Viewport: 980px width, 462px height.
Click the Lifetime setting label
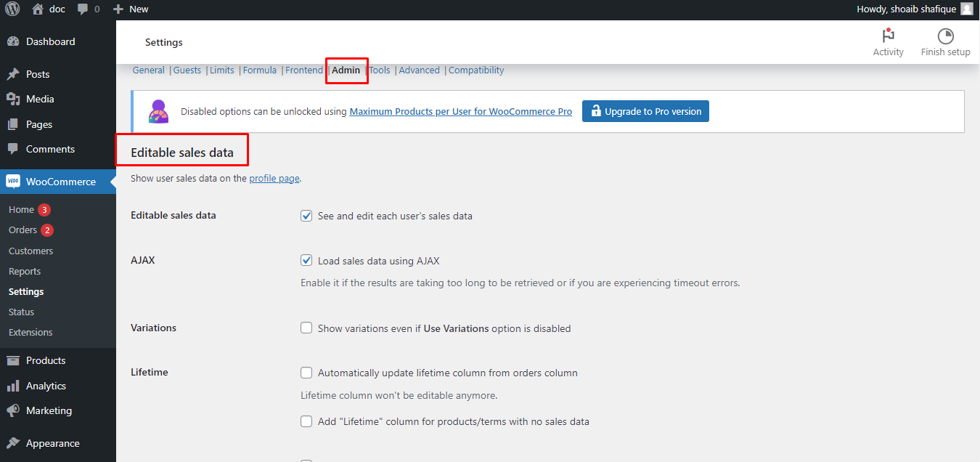[x=150, y=372]
